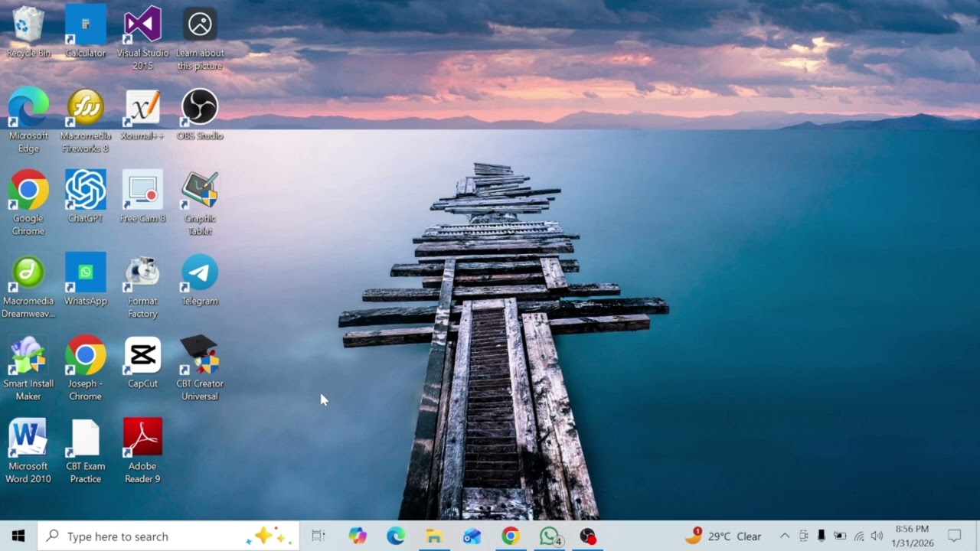980x551 pixels.
Task: Select the CapCut desktop icon
Action: 142,363
